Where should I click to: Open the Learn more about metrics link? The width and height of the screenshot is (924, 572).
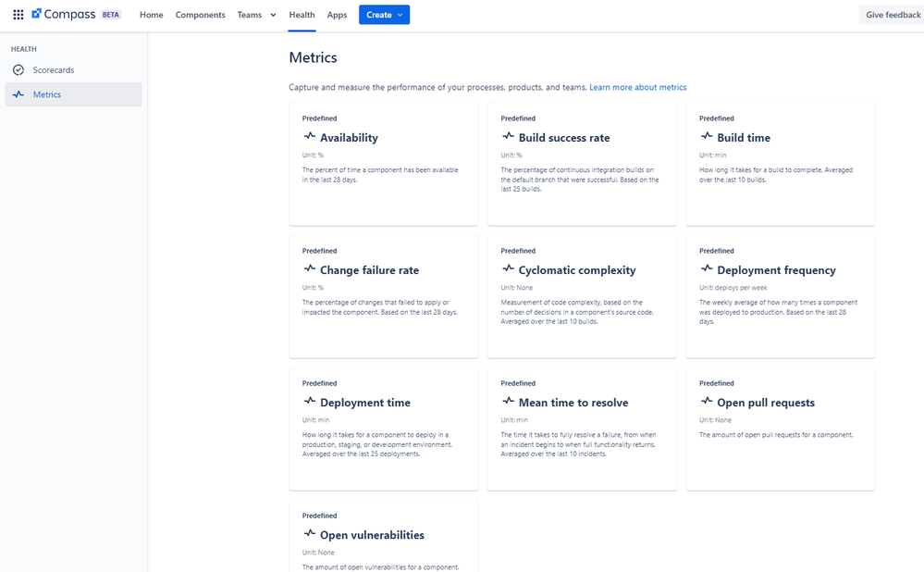pyautogui.click(x=638, y=86)
